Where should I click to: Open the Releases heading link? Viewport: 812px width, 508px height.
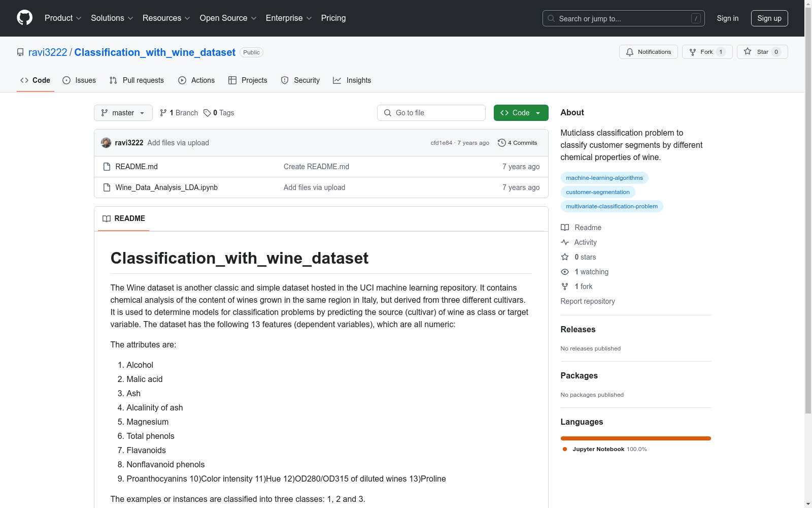click(x=578, y=329)
